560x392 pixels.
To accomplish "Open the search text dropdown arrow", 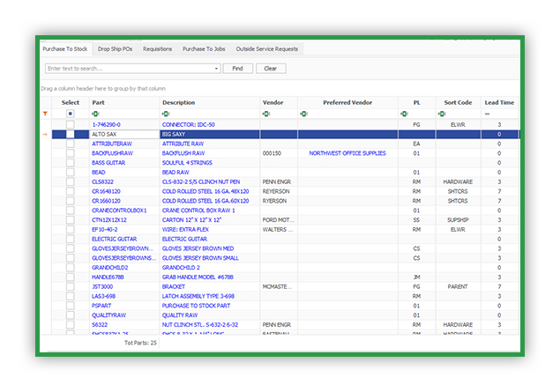I will point(216,69).
